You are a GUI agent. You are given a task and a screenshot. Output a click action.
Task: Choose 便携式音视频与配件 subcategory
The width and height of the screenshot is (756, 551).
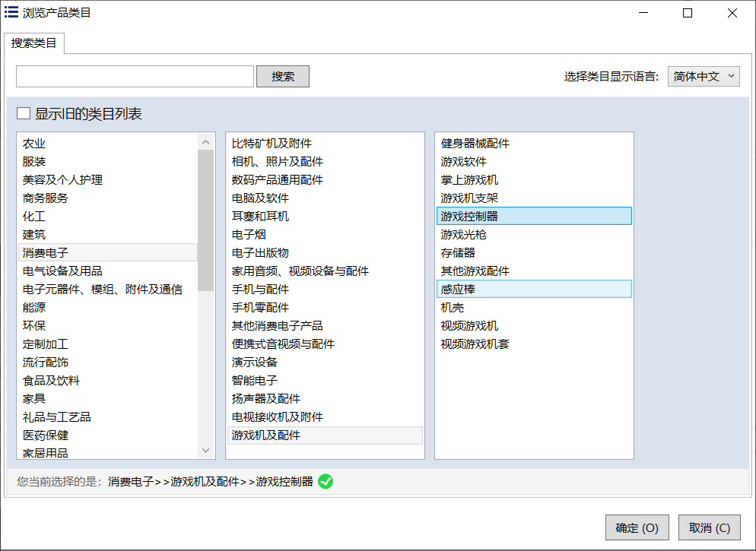click(325, 344)
